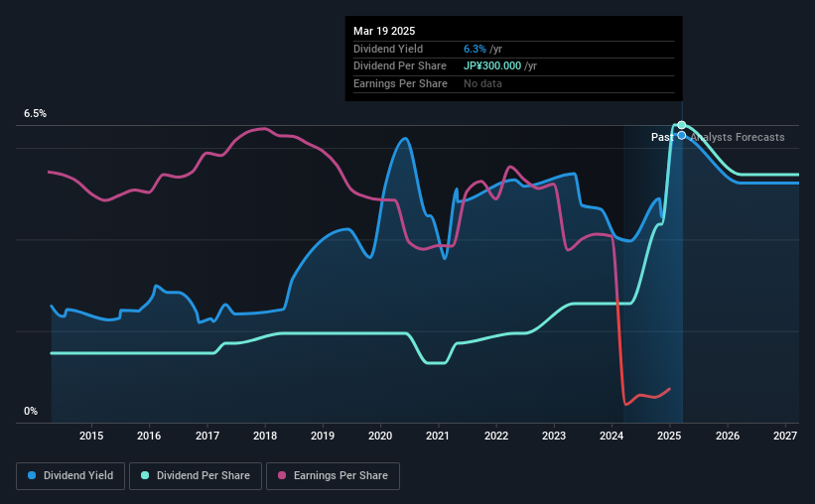Screen dimensions: 815x504
Task: Click the JP¥300.000 dividend per share value
Action: 492,66
